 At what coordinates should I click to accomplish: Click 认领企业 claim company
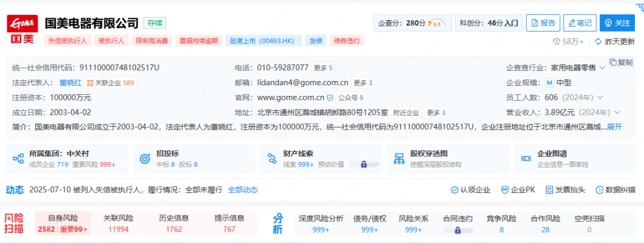[x=470, y=190]
